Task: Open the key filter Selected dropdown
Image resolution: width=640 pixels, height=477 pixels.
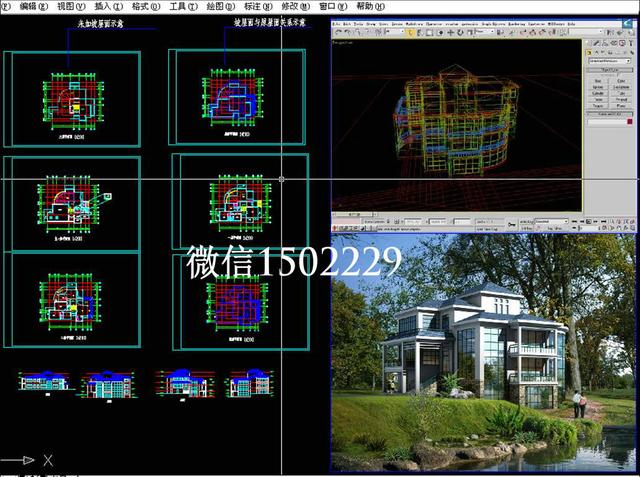Action: (x=555, y=221)
